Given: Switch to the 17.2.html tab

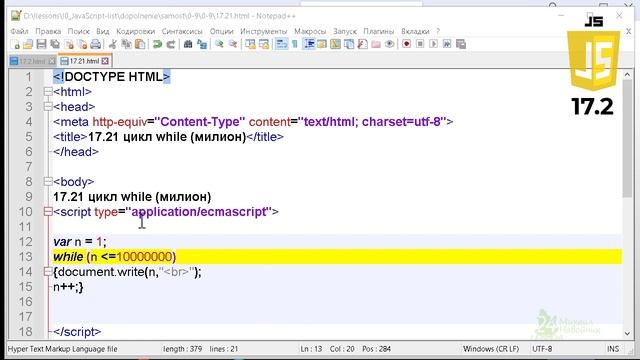Looking at the screenshot, I should tap(32, 61).
